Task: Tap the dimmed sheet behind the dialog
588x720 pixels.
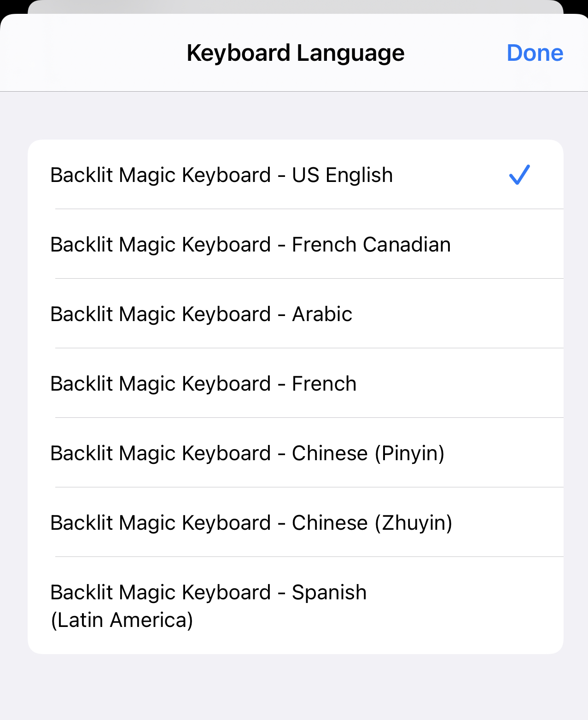Action: tap(295, 6)
